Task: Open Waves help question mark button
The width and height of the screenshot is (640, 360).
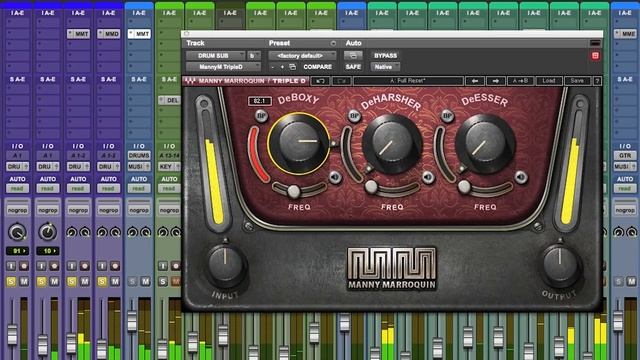Action: (597, 81)
